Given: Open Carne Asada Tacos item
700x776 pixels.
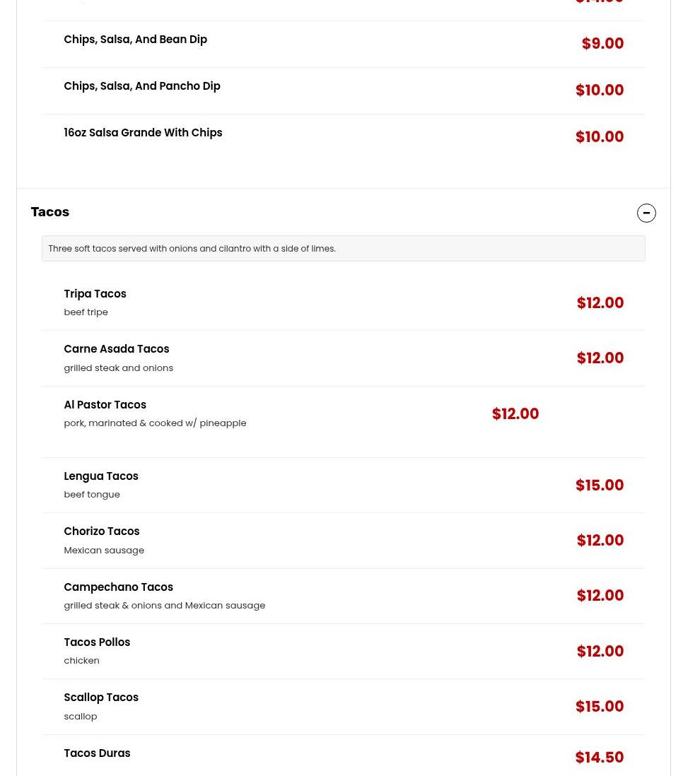Looking at the screenshot, I should click(x=116, y=349).
